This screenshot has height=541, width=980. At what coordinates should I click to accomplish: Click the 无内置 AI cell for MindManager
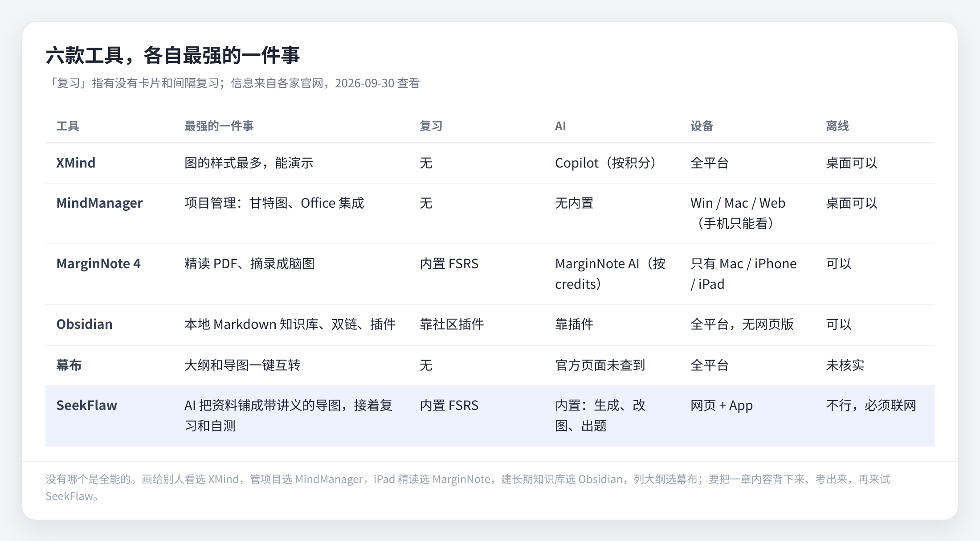[x=574, y=203]
